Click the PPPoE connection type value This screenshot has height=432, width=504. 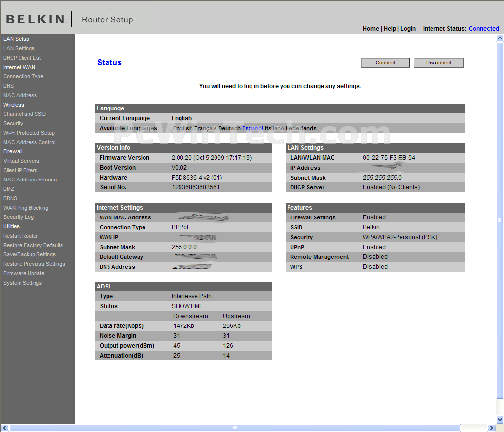181,227
